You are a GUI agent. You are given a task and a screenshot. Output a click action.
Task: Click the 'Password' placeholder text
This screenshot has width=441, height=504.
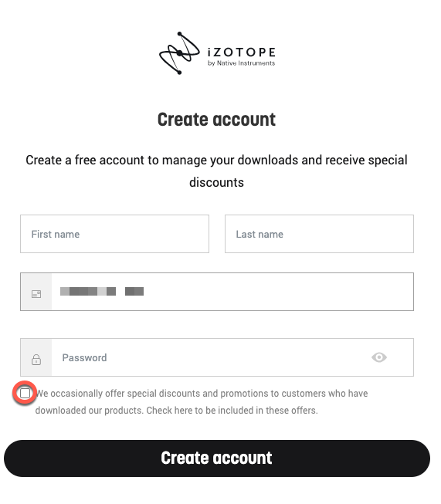click(x=84, y=357)
